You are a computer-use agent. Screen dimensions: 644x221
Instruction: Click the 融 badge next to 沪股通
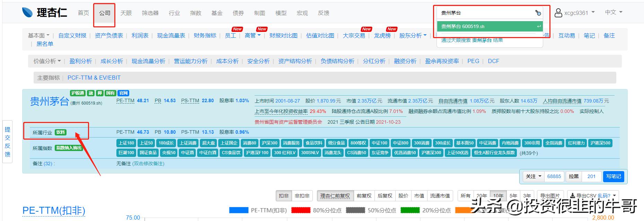click(x=90, y=93)
